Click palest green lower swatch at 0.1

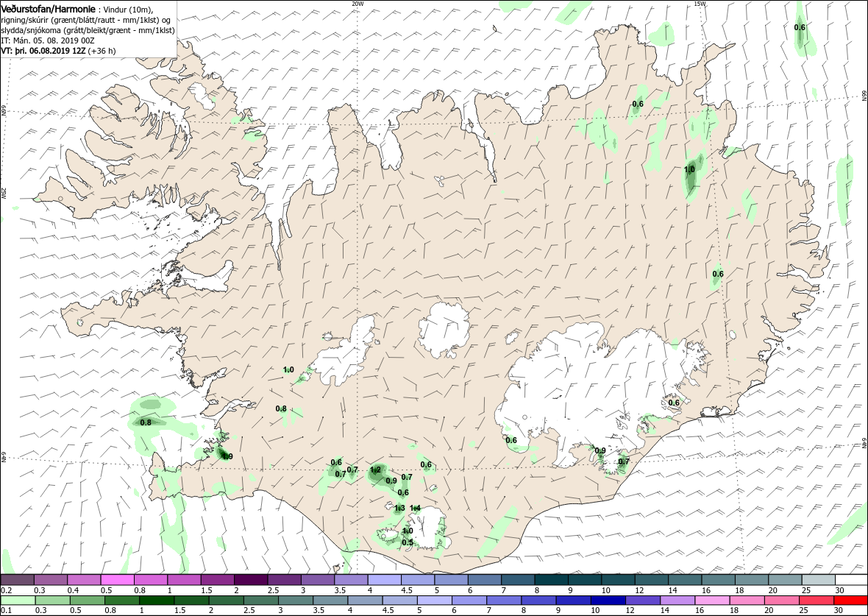point(18,601)
